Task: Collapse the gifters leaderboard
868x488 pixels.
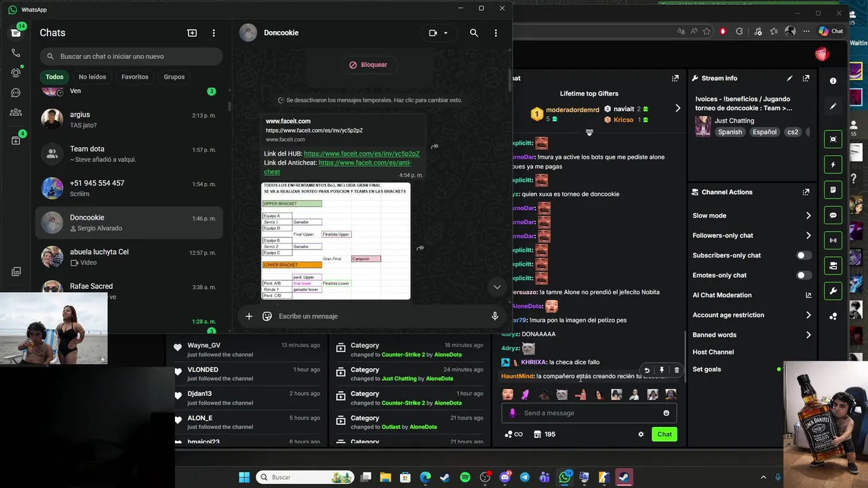Action: (589, 132)
